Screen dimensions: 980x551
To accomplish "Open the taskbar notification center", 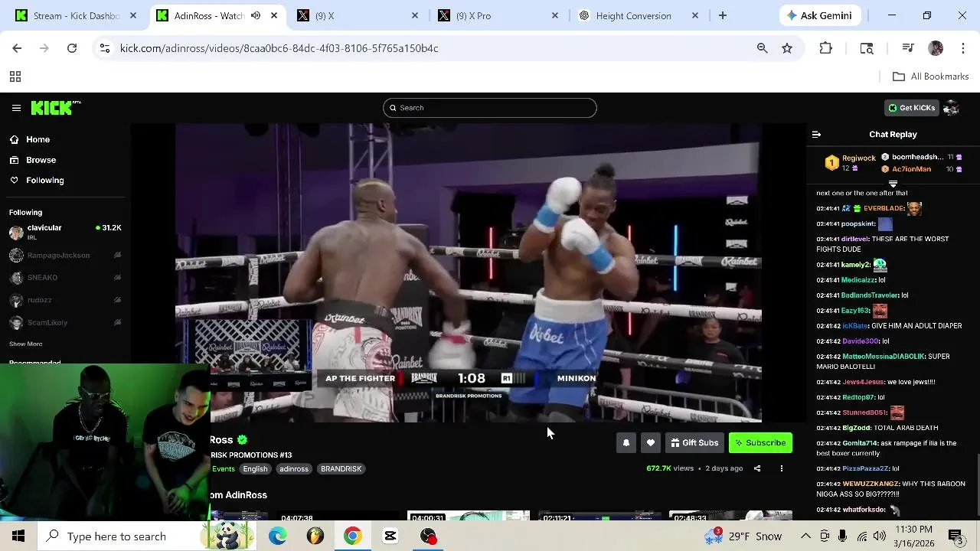I will click(x=955, y=536).
